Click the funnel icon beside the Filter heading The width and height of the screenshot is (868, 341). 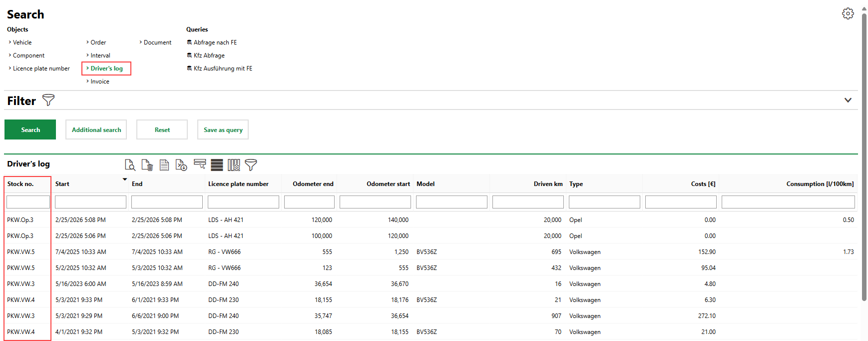point(48,100)
